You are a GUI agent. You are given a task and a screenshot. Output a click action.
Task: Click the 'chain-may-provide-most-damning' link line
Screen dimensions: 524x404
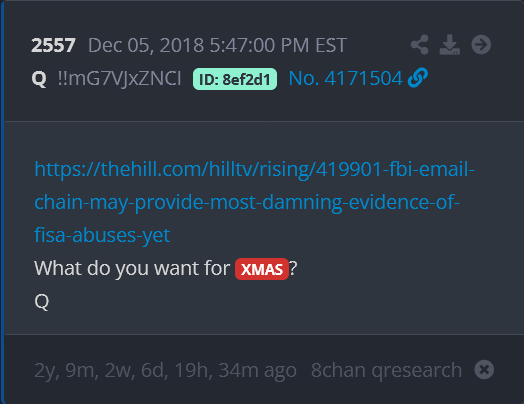coord(247,202)
